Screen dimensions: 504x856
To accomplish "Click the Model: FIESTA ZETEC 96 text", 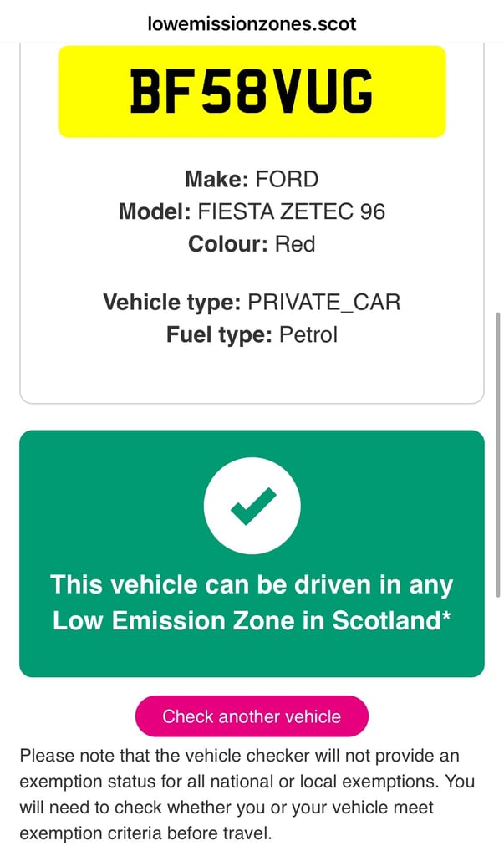I will (252, 211).
